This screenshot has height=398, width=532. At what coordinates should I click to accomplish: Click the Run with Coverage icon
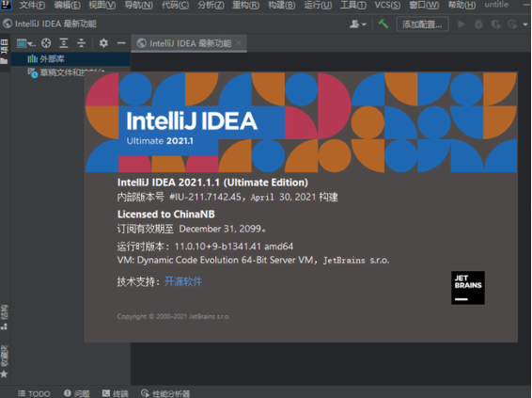coord(495,24)
